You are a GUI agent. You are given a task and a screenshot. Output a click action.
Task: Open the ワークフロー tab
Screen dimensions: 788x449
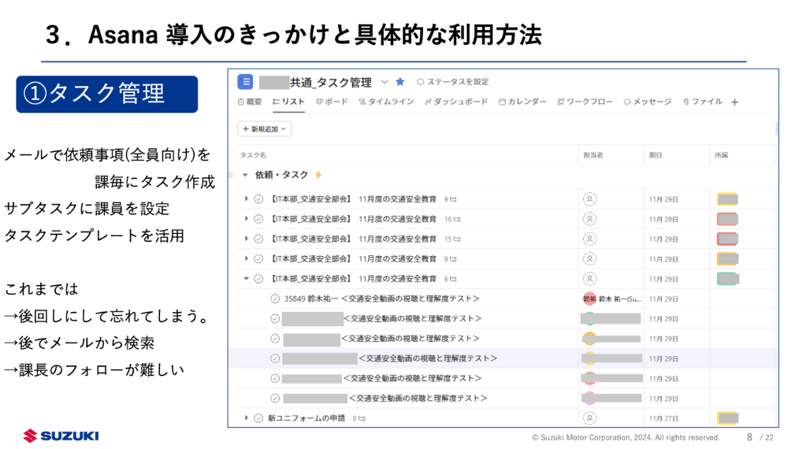(x=585, y=102)
